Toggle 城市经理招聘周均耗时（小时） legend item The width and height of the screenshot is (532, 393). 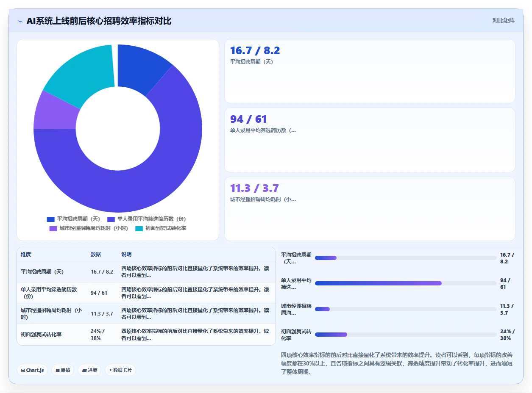coord(89,228)
